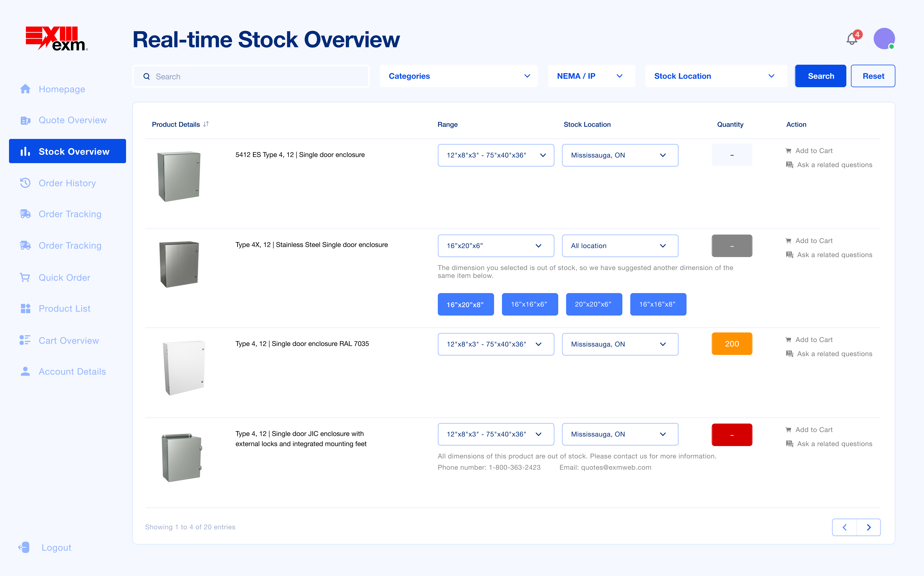
Task: Click cart icon for JIC enclosure row
Action: tap(788, 430)
